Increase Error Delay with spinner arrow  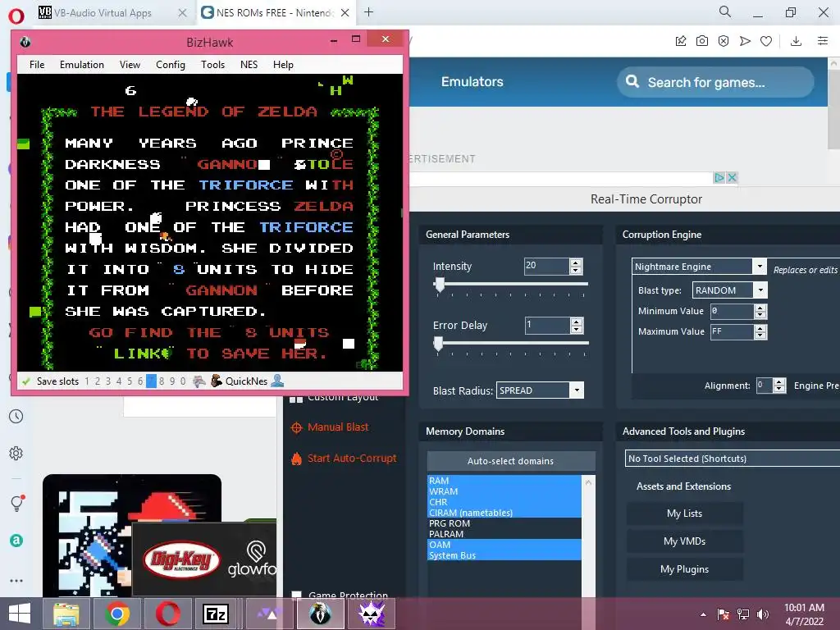[577, 322]
